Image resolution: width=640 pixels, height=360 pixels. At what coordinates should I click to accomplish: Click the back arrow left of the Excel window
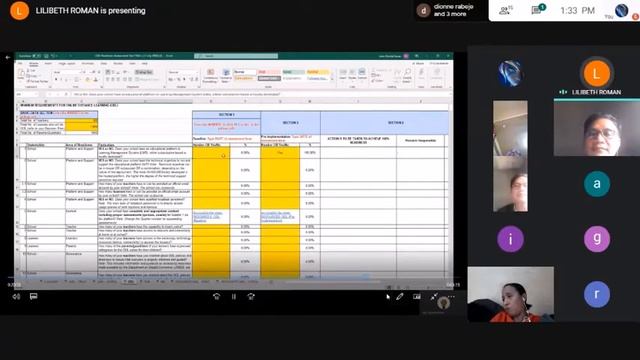pyautogui.click(x=8, y=58)
